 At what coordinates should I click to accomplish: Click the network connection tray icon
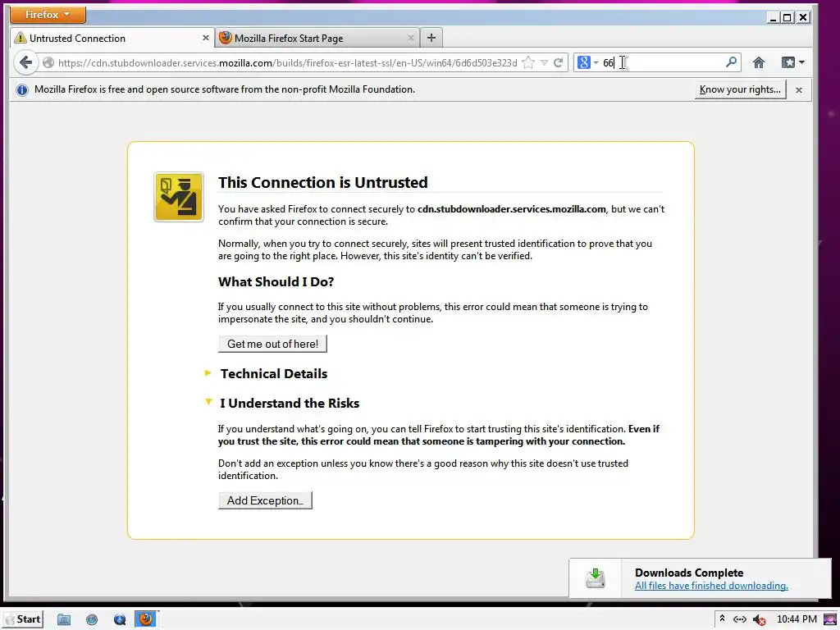(x=740, y=619)
